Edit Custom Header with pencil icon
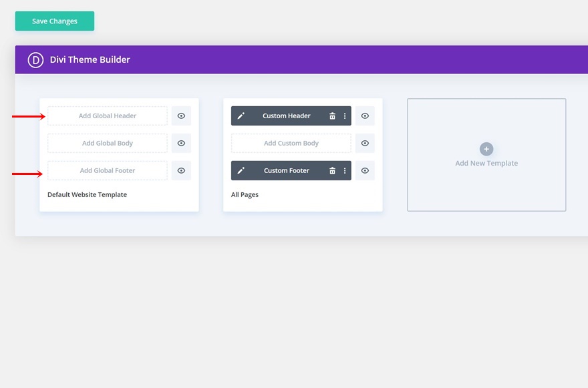The height and width of the screenshot is (388, 588). click(241, 116)
